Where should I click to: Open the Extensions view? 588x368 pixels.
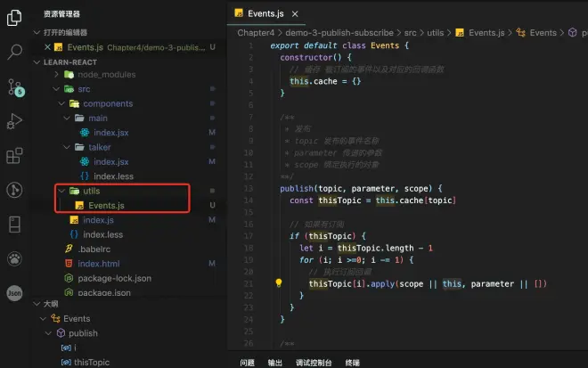click(x=14, y=156)
